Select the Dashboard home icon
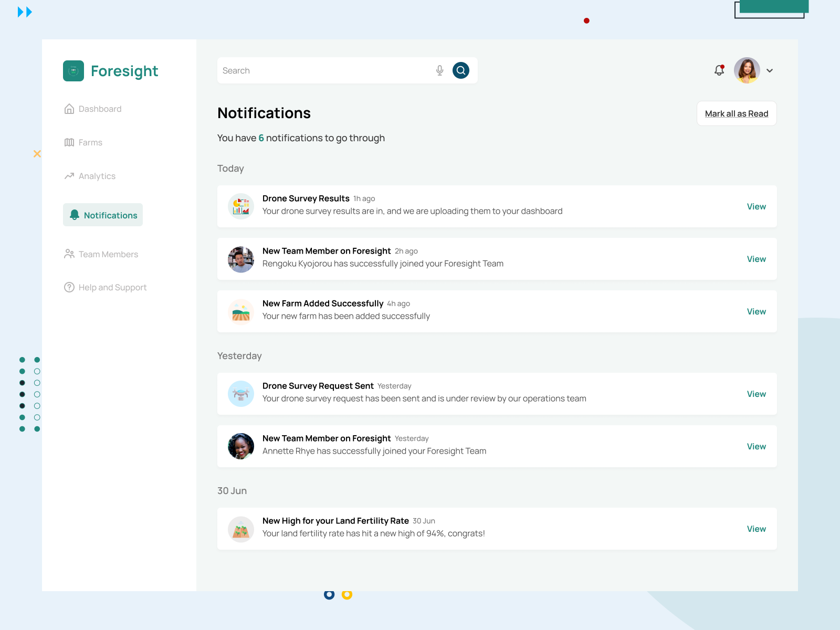The image size is (840, 630). tap(70, 109)
